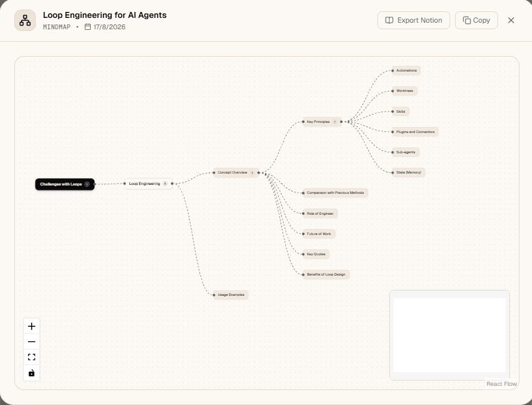Collapse the Challenges with Loops node chevron

[x=87, y=184]
